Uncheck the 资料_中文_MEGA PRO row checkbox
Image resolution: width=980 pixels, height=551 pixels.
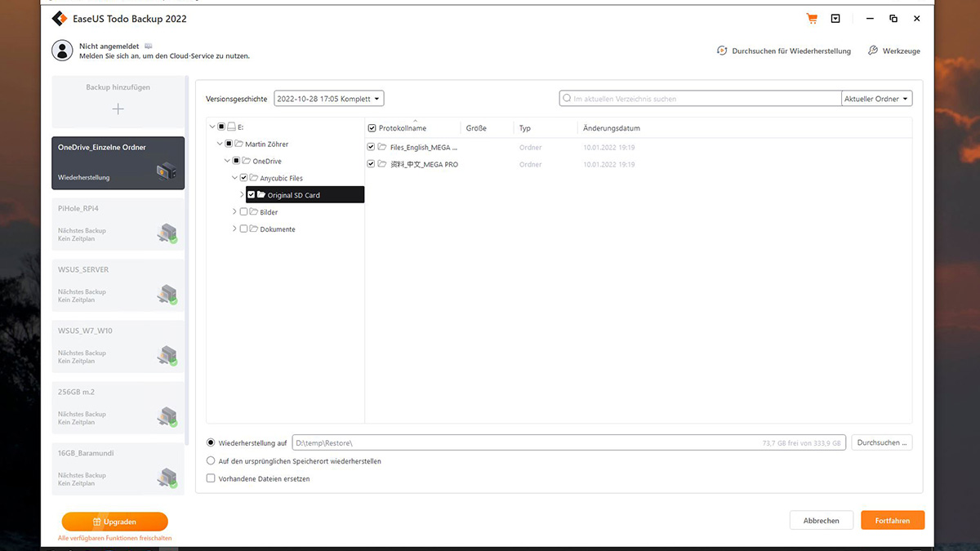372,164
